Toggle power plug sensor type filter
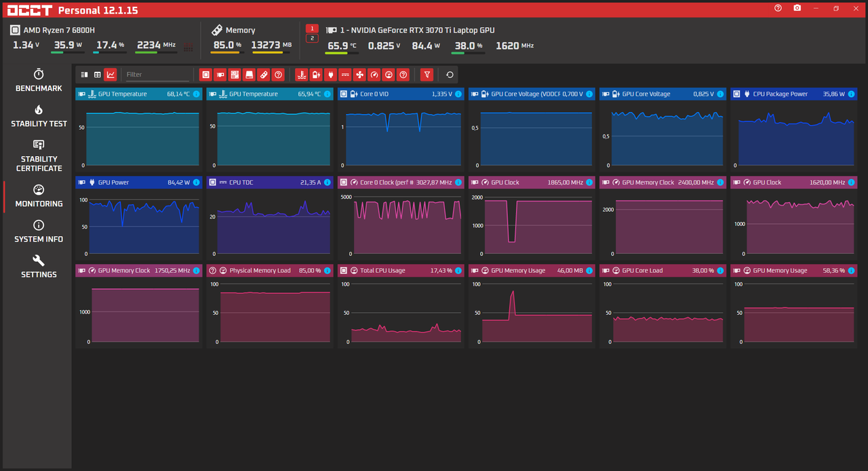The image size is (868, 471). [x=331, y=75]
